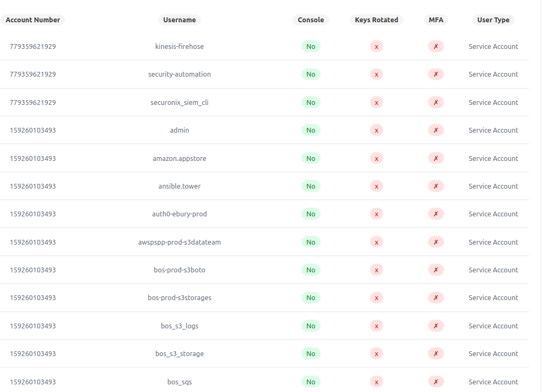Click MFA cross icon for security-automation
Viewport: 543px width, 392px height.
point(436,74)
